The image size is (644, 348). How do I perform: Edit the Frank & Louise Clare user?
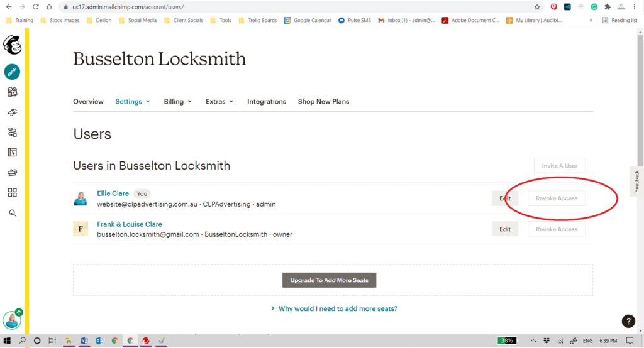click(505, 229)
